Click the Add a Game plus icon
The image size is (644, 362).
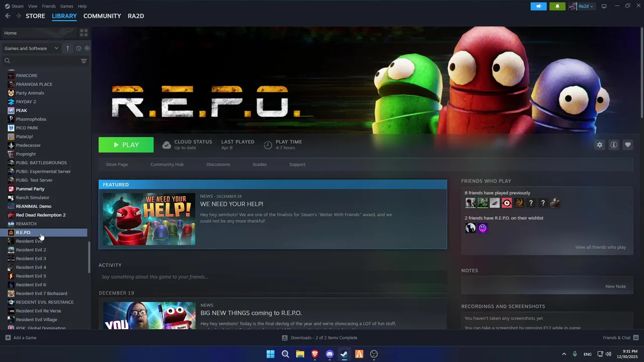click(x=8, y=338)
